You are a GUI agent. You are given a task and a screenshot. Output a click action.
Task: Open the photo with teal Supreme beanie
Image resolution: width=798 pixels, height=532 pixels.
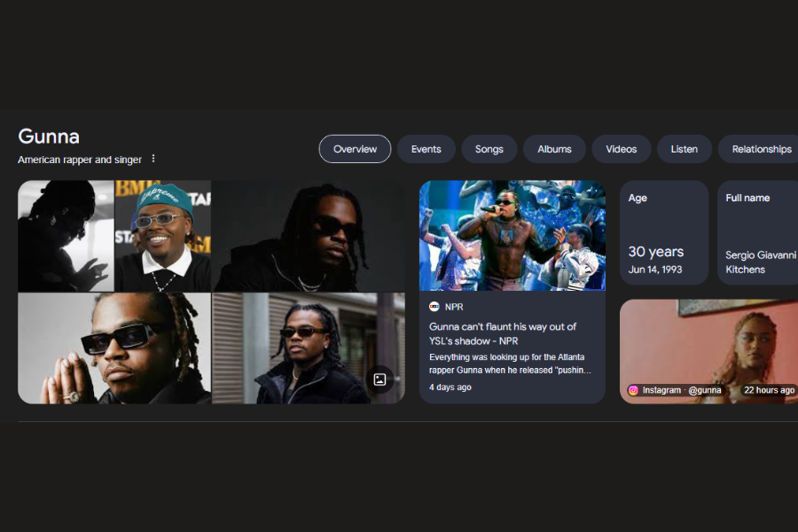[163, 236]
